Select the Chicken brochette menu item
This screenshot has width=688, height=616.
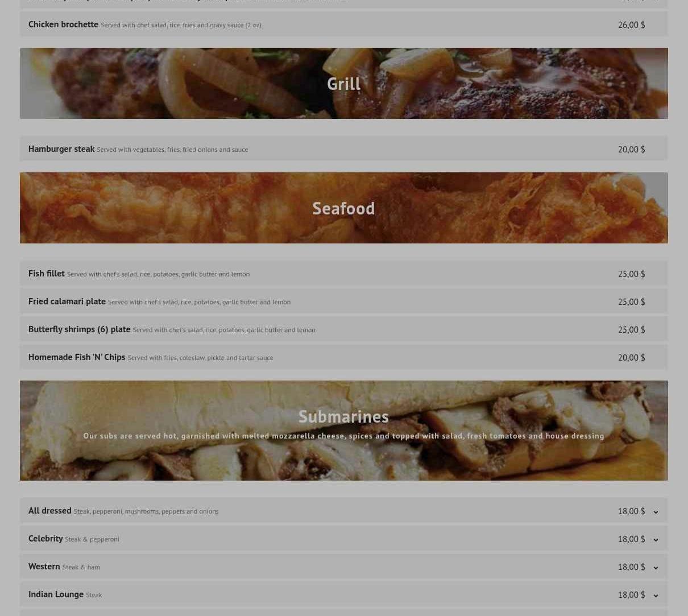pyautogui.click(x=343, y=24)
